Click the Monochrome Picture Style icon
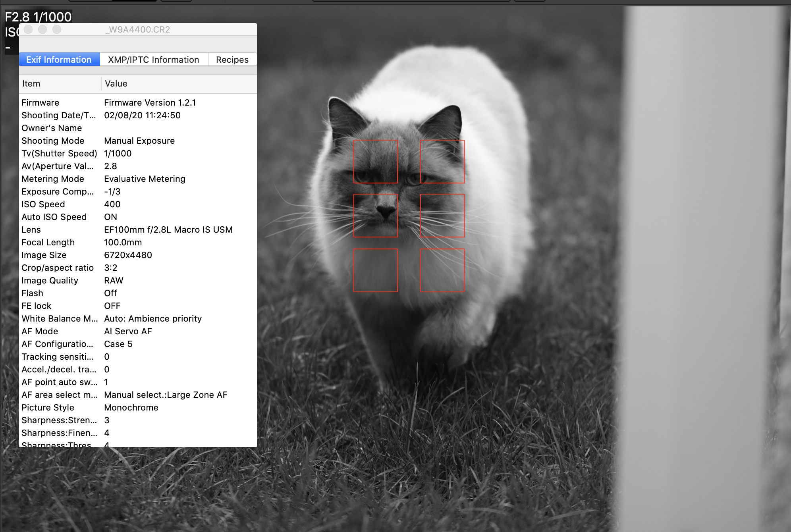The image size is (791, 532). (130, 407)
